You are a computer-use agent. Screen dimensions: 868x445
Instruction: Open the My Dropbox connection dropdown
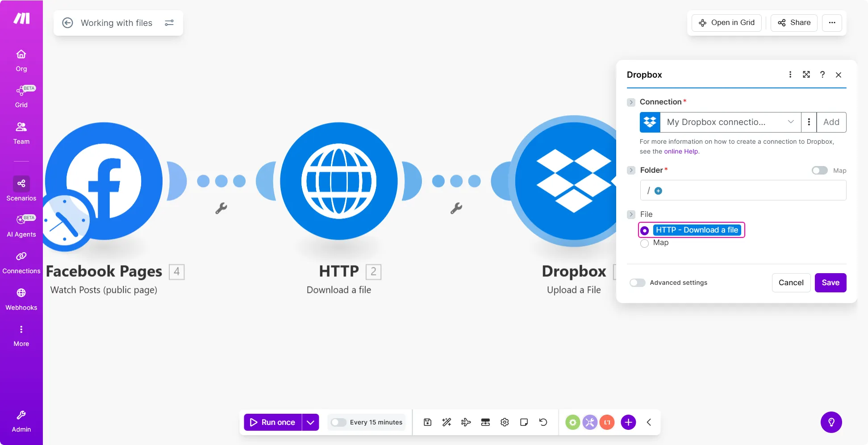pos(730,122)
